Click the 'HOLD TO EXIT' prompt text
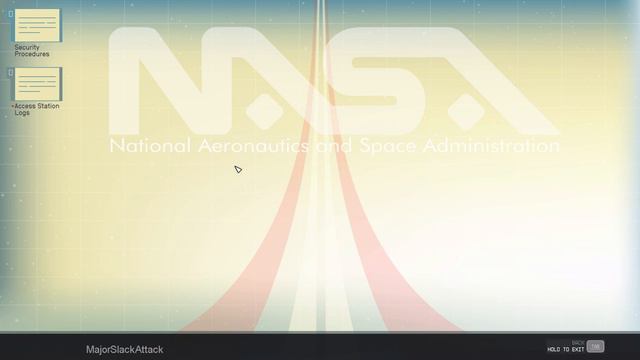 [x=565, y=349]
